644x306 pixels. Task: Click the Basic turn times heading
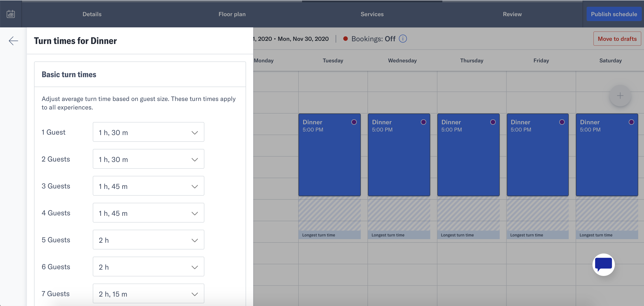(x=69, y=74)
